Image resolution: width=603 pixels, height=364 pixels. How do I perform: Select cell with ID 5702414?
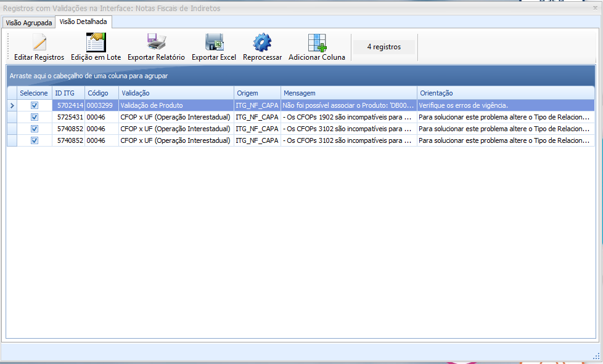[x=68, y=105]
